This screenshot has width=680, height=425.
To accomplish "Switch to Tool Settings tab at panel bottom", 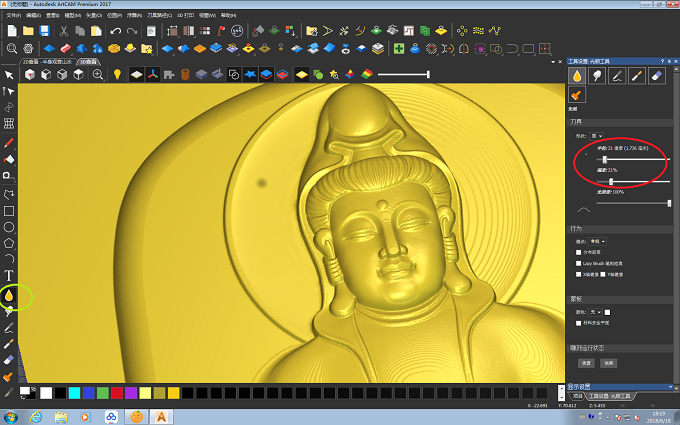I will [x=609, y=396].
